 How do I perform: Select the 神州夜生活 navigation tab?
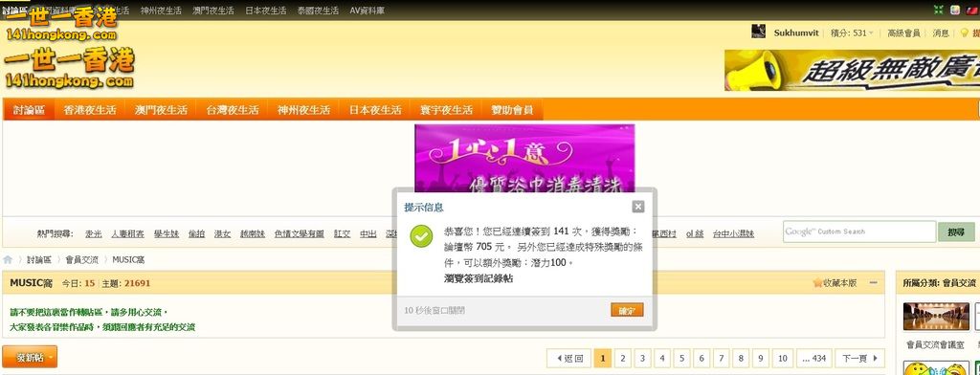pyautogui.click(x=303, y=110)
